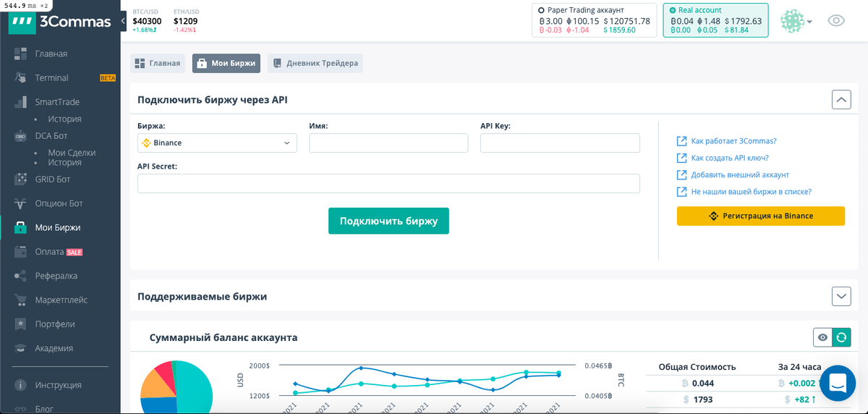Image resolution: width=868 pixels, height=414 pixels.
Task: Open Опцион Бот in the sidebar
Action: coord(59,203)
